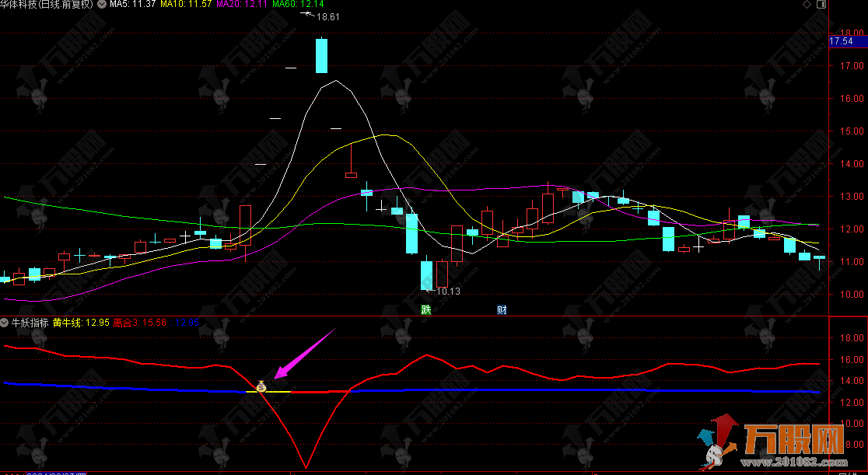Click the tall cyan candlestick near 18.61
The width and height of the screenshot is (868, 475).
321,55
